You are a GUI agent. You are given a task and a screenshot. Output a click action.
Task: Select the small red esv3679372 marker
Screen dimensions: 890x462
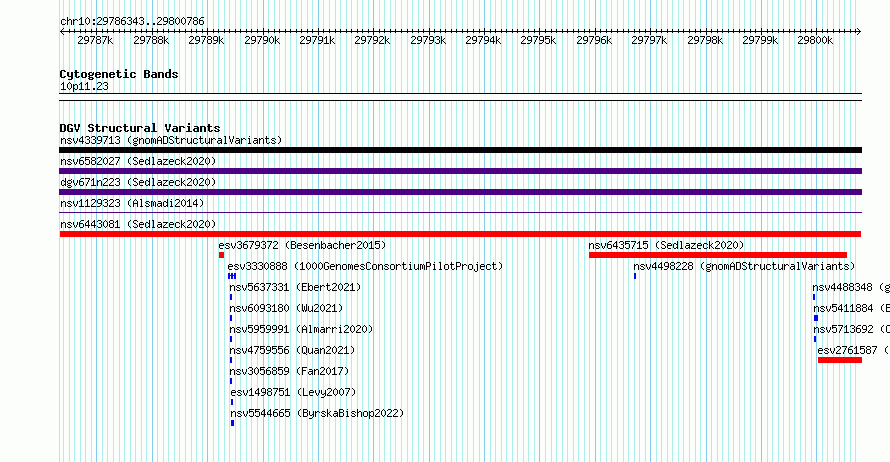[x=221, y=255]
